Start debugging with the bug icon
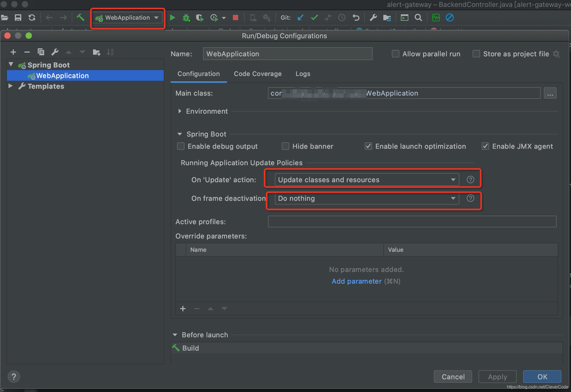 (186, 18)
